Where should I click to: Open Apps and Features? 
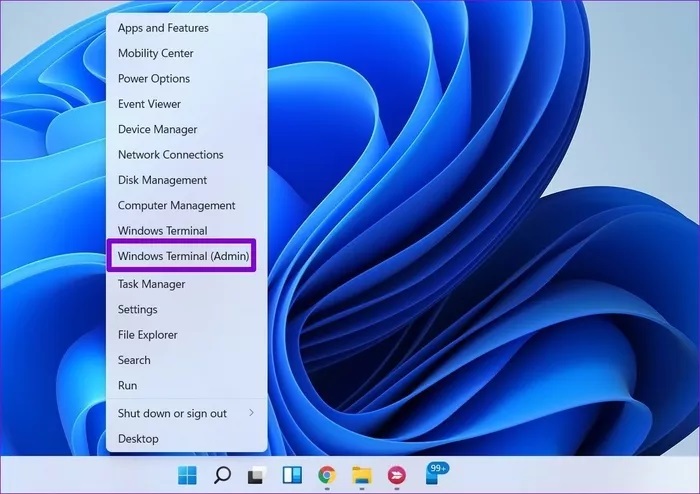[163, 28]
